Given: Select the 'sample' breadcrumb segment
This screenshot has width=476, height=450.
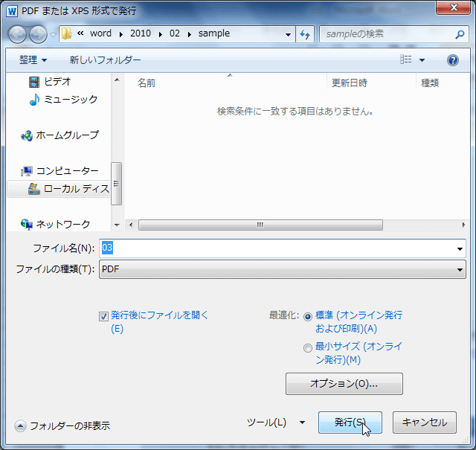Looking at the screenshot, I should 214,33.
